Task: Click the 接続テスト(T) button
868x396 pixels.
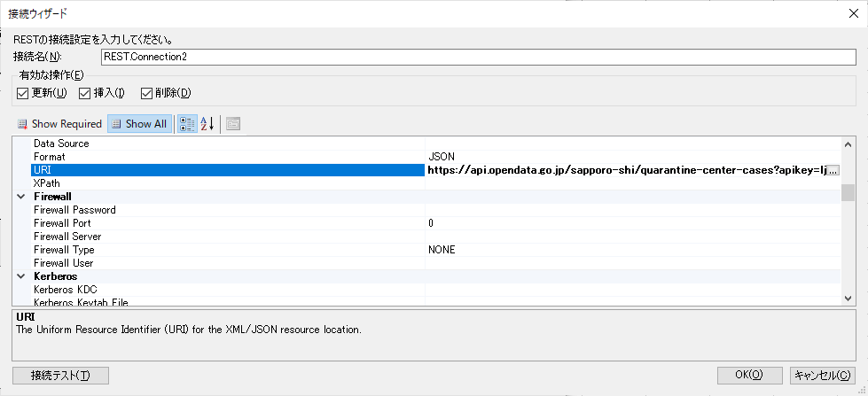Action: coord(60,376)
